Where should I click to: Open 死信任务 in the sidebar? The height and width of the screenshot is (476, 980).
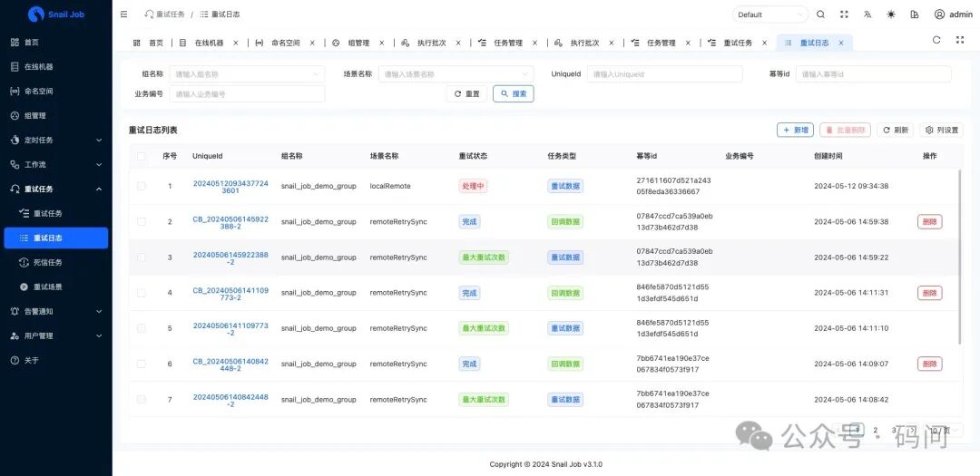click(x=56, y=262)
